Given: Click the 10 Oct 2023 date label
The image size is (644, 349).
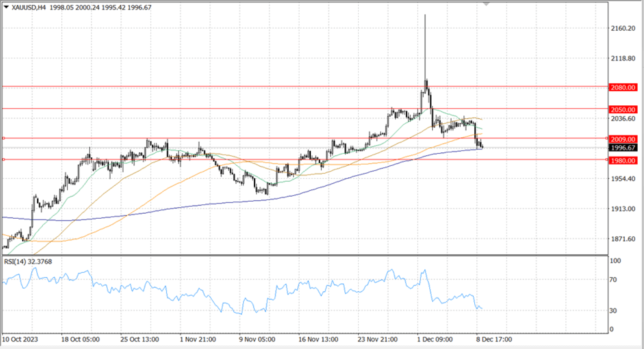Looking at the screenshot, I should pos(20,340).
